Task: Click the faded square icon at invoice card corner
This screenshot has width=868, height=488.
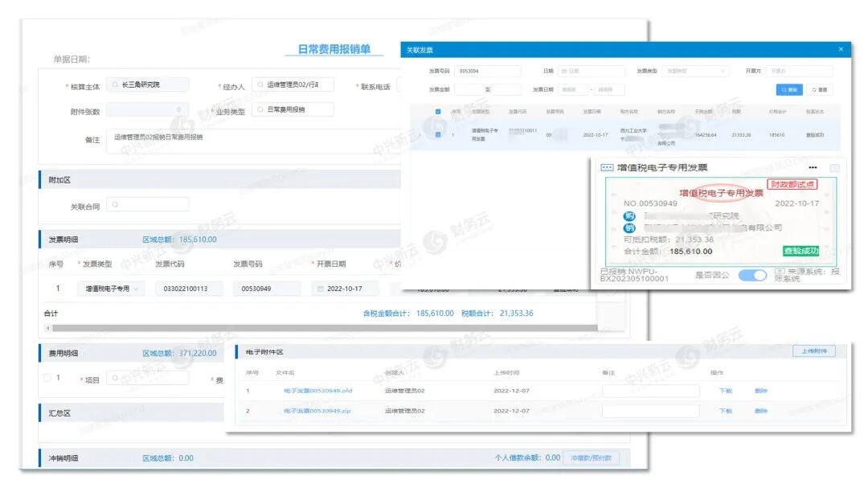Action: pos(834,168)
